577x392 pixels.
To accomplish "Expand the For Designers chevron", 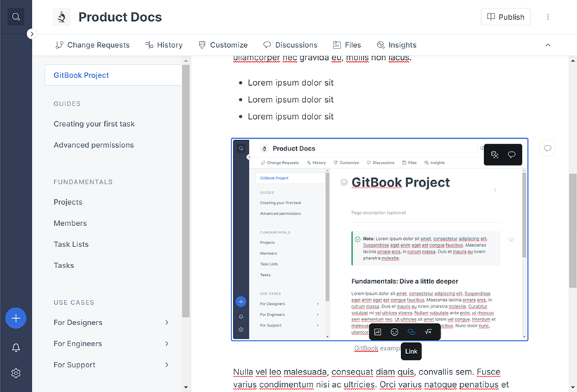I will click(167, 322).
